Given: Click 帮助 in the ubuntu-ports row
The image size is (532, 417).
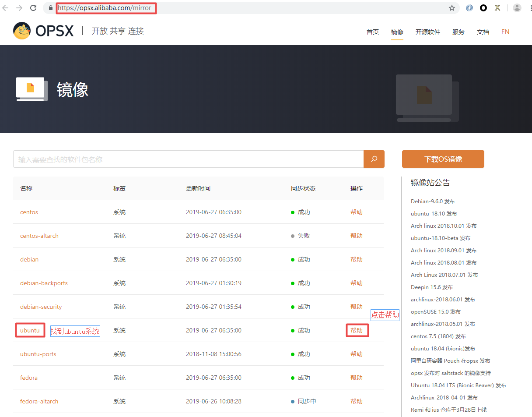Looking at the screenshot, I should click(357, 354).
